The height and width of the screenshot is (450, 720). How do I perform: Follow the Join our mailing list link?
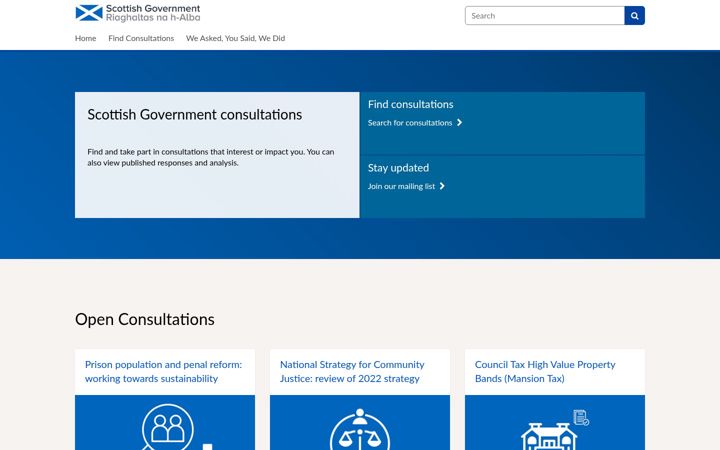tap(401, 186)
